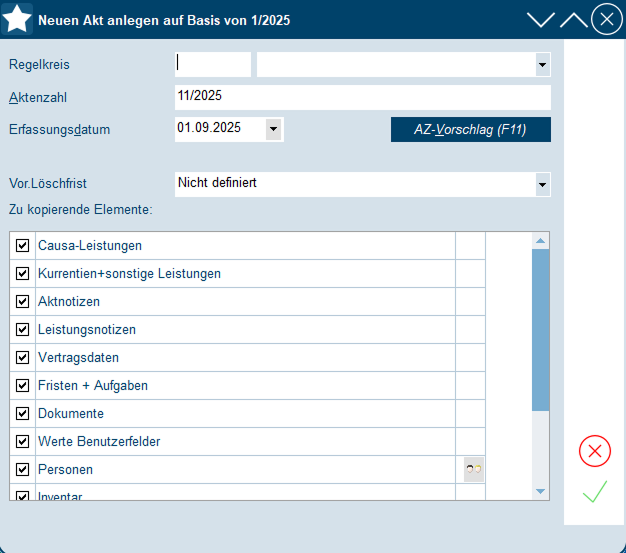The image size is (626, 553).
Task: Open the Vor.Löschfrist dropdown
Action: [542, 184]
